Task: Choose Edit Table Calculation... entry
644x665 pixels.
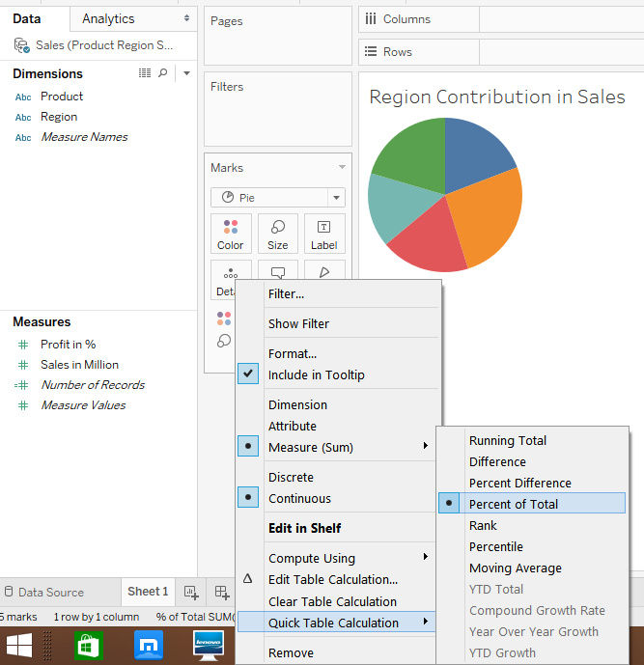Action: pyautogui.click(x=333, y=580)
